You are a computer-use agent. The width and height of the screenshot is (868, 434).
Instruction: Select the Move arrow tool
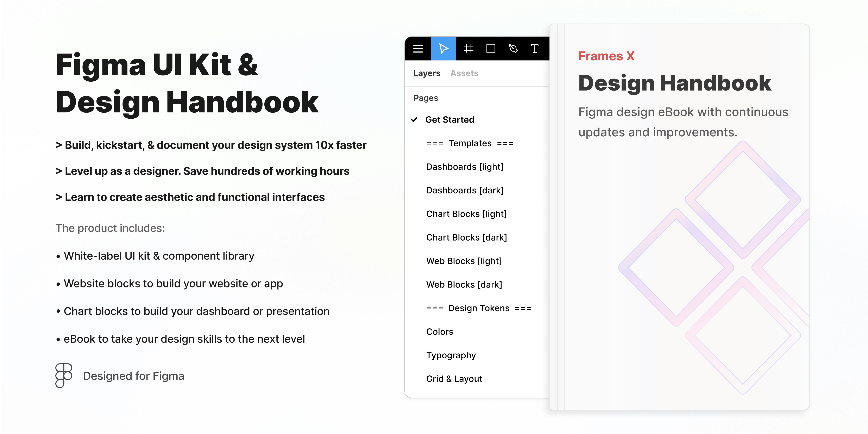pyautogui.click(x=444, y=49)
